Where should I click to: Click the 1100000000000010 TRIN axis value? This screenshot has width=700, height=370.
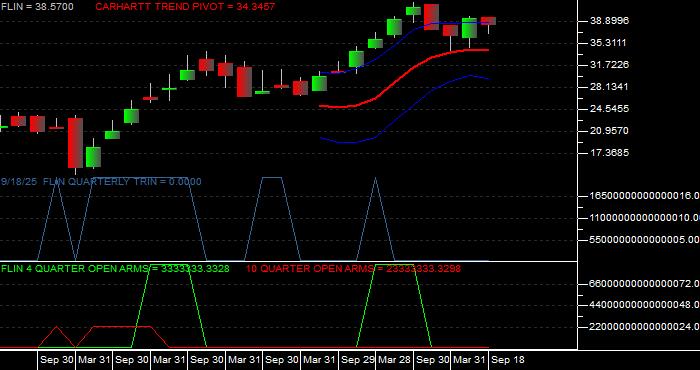point(645,218)
